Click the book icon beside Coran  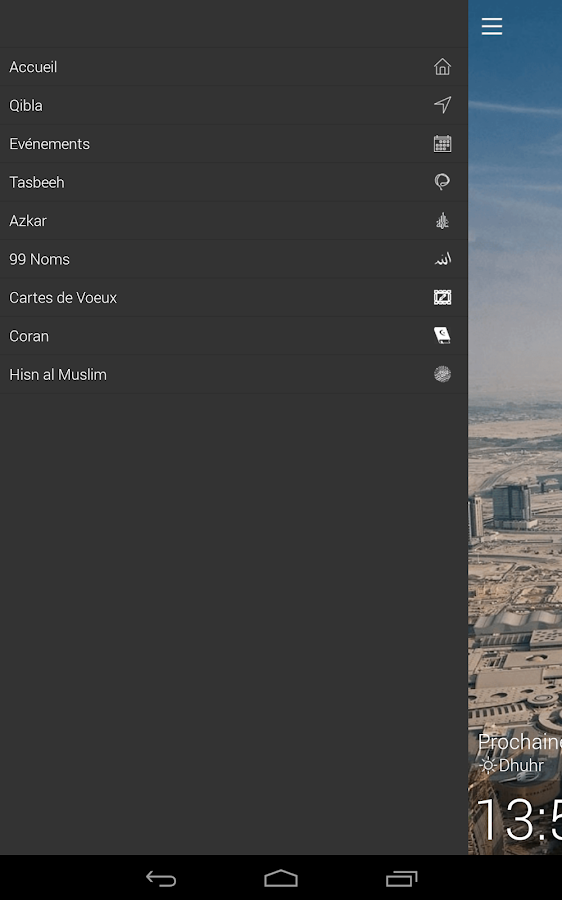tap(442, 336)
